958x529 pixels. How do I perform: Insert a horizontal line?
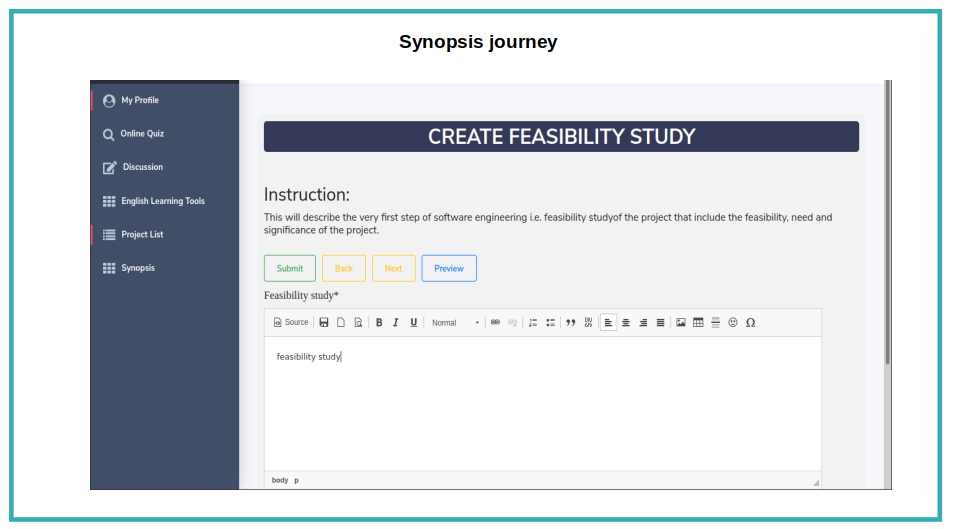coord(715,323)
